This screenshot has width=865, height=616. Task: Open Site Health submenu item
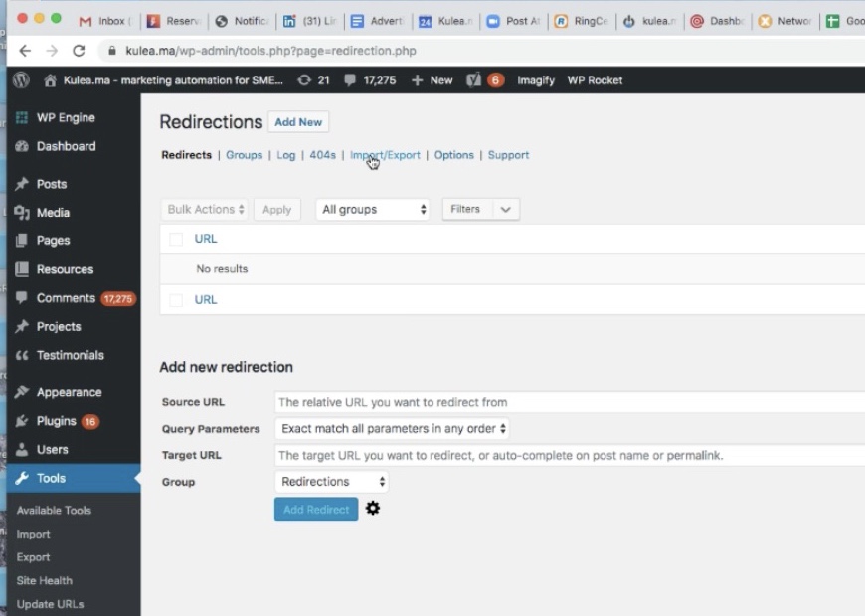pos(44,580)
